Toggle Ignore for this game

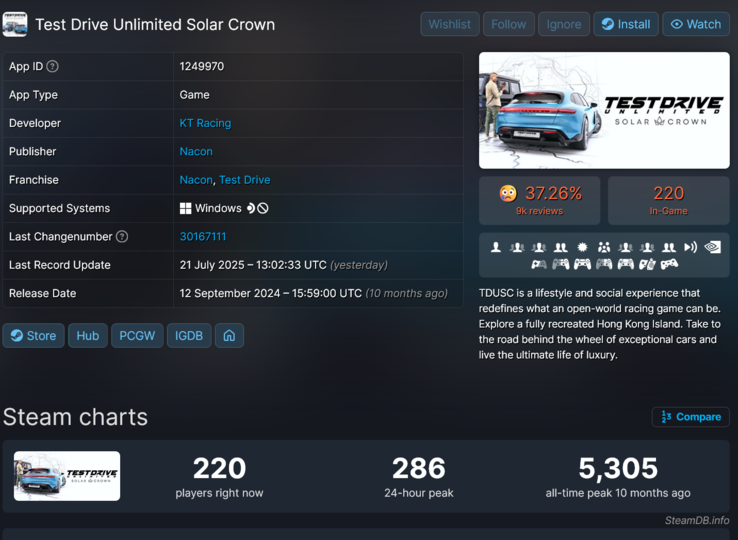pos(563,24)
